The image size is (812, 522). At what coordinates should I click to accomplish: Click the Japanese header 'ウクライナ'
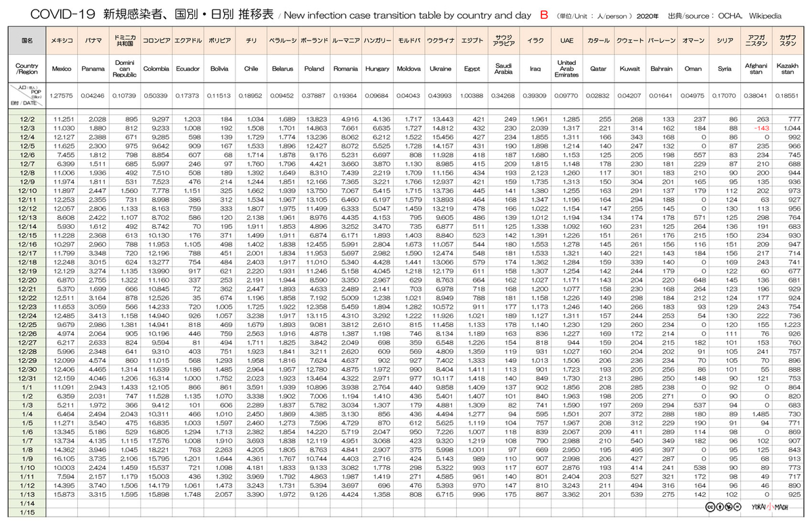tap(439, 41)
